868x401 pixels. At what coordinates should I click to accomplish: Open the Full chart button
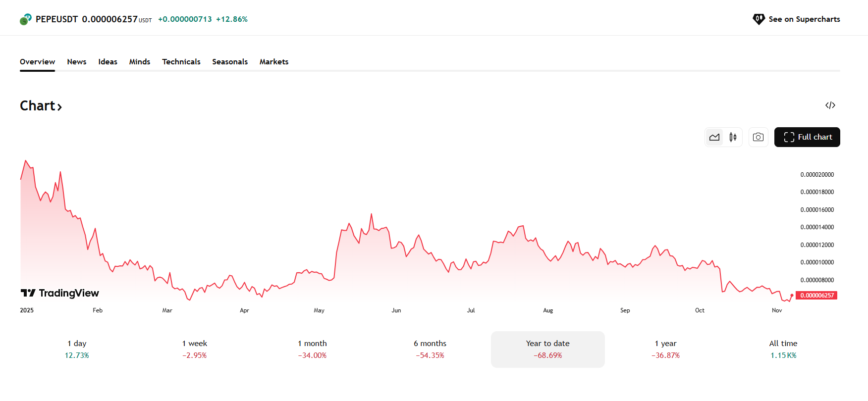[x=807, y=137]
